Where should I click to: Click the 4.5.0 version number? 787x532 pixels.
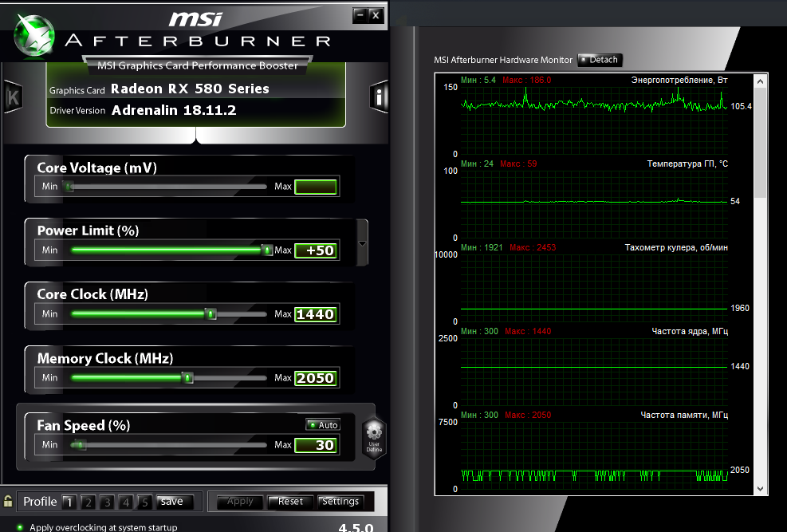pos(356,527)
